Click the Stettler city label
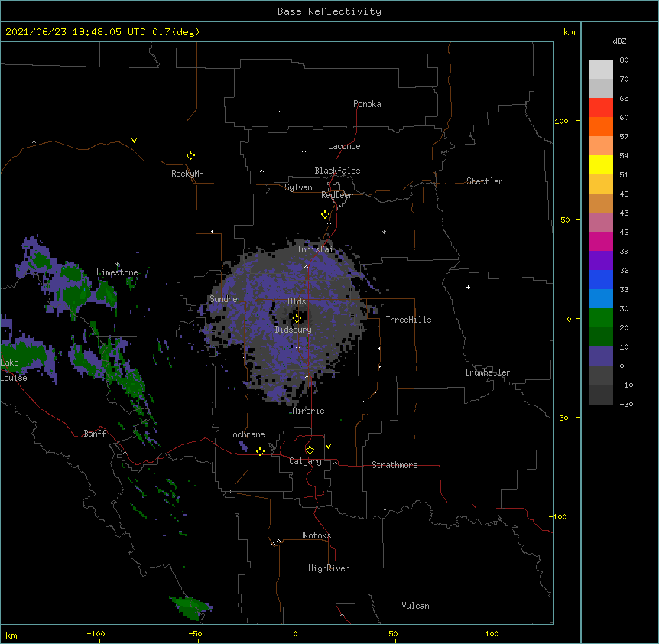The image size is (659, 644). 485,181
